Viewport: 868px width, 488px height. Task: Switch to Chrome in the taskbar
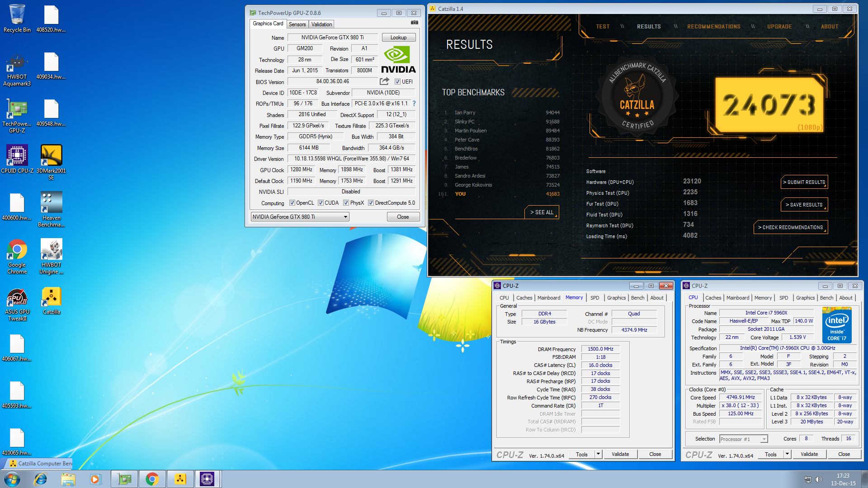point(152,479)
